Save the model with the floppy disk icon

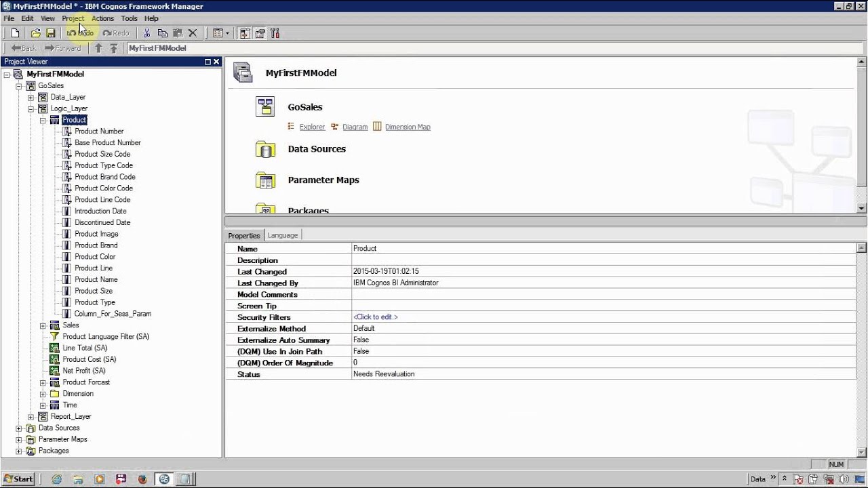coord(50,33)
